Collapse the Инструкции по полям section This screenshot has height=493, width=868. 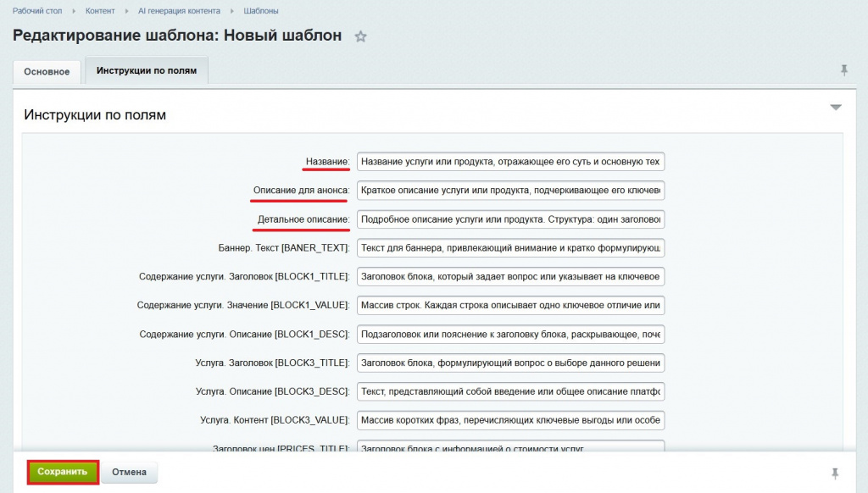(836, 108)
